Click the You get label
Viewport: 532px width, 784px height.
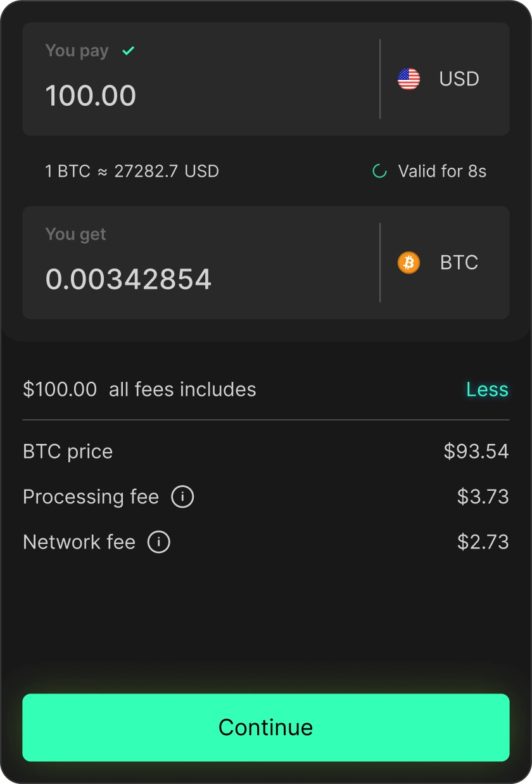click(75, 234)
